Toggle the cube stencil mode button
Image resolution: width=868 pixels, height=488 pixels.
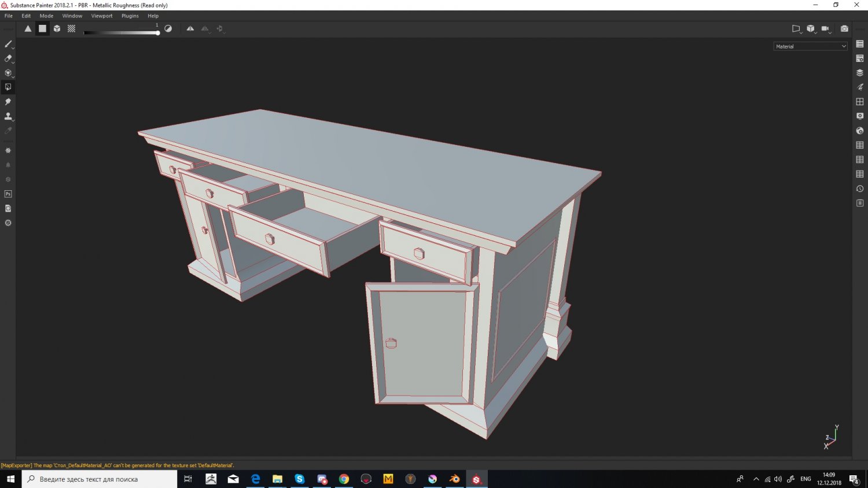point(56,28)
